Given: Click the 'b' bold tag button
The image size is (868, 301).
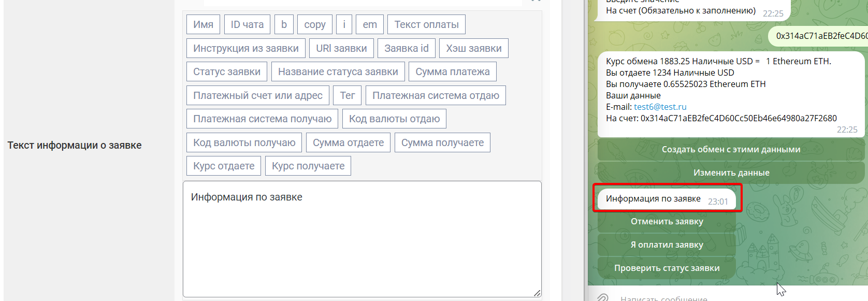Looking at the screenshot, I should tap(284, 24).
